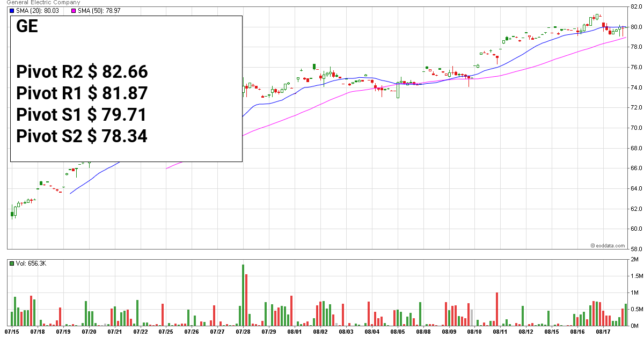Click the 07/15 date axis label
Image resolution: width=644 pixels, height=337 pixels.
point(12,332)
